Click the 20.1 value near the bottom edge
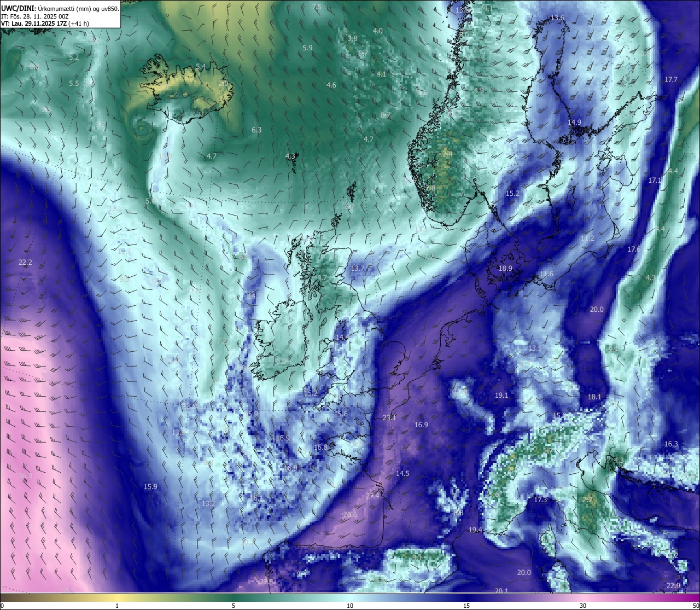 501,591
